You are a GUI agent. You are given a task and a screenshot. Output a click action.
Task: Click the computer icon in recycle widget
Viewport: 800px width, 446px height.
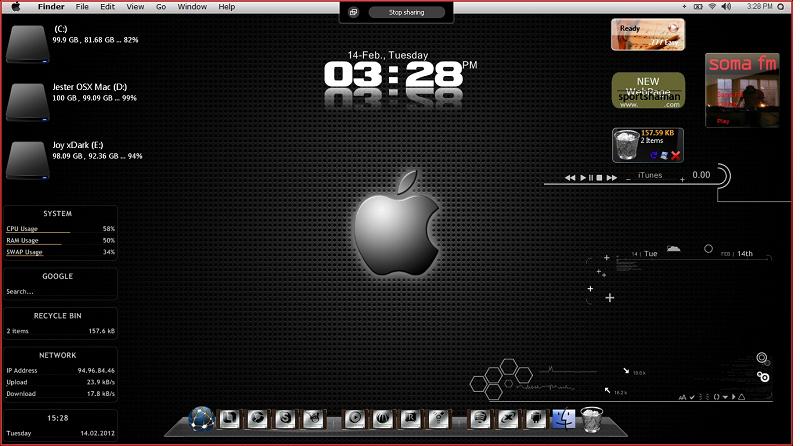[664, 155]
